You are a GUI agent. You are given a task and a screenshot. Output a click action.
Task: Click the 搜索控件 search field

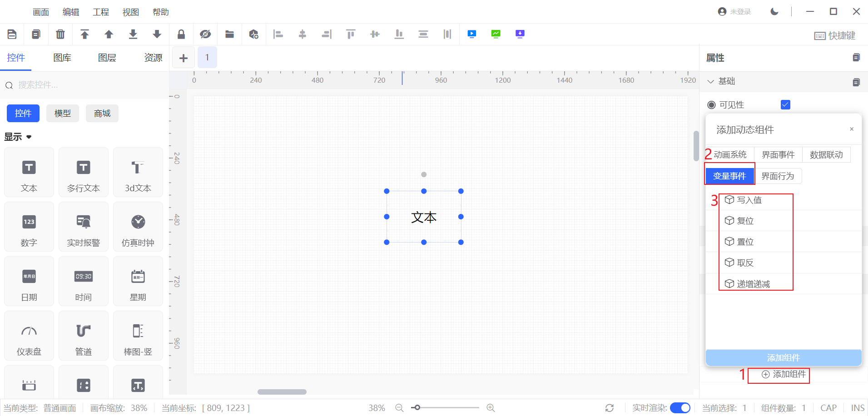[86, 85]
